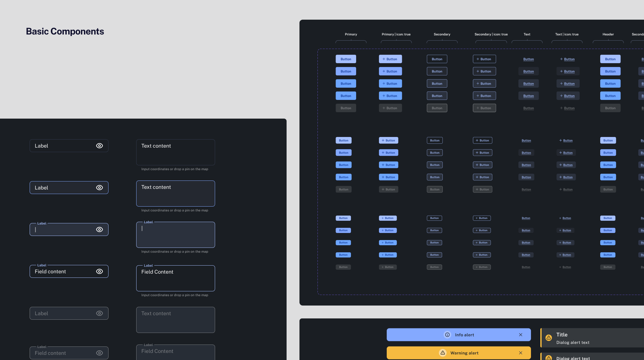Click warning icon beside dialog Title
The width and height of the screenshot is (644, 360).
(549, 338)
